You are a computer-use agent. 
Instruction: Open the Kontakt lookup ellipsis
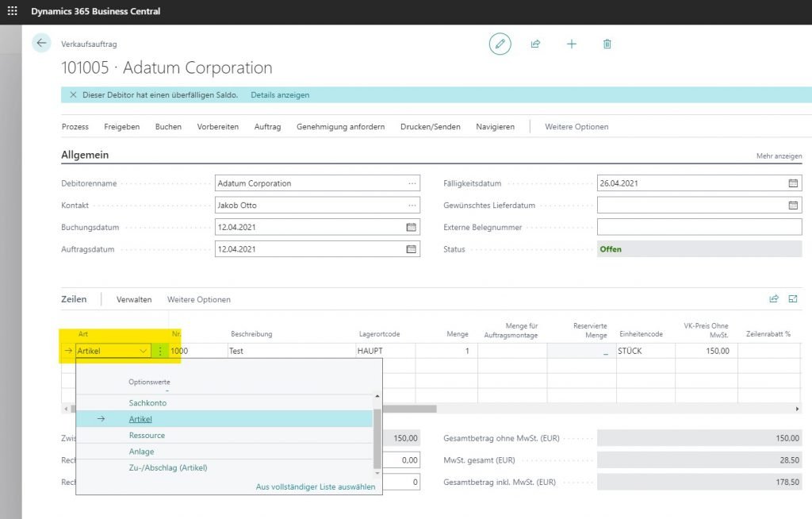pyautogui.click(x=412, y=206)
